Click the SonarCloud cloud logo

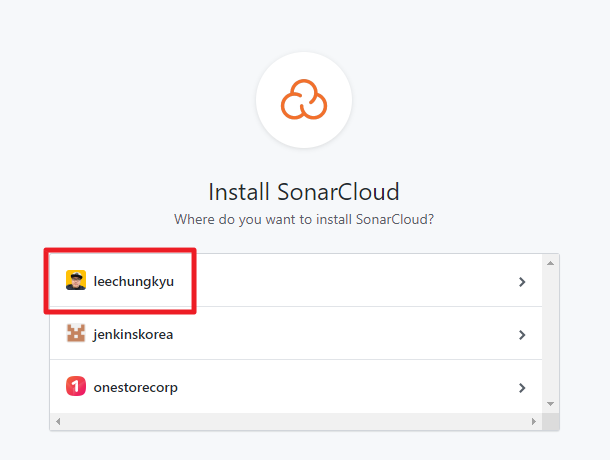tap(304, 100)
